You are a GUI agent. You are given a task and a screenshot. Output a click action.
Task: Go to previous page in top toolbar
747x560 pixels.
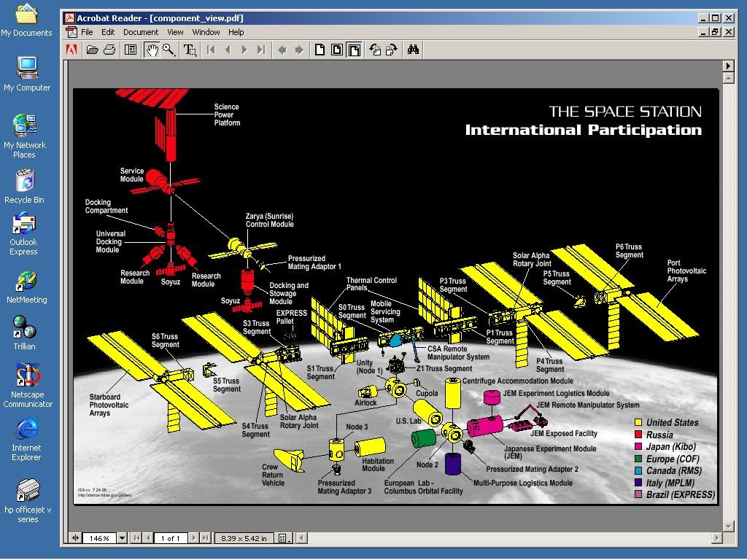point(228,50)
